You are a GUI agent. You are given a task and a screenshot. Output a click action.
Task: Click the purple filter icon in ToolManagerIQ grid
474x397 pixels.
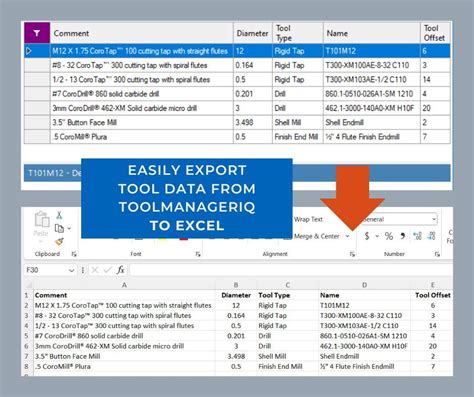tap(37, 33)
